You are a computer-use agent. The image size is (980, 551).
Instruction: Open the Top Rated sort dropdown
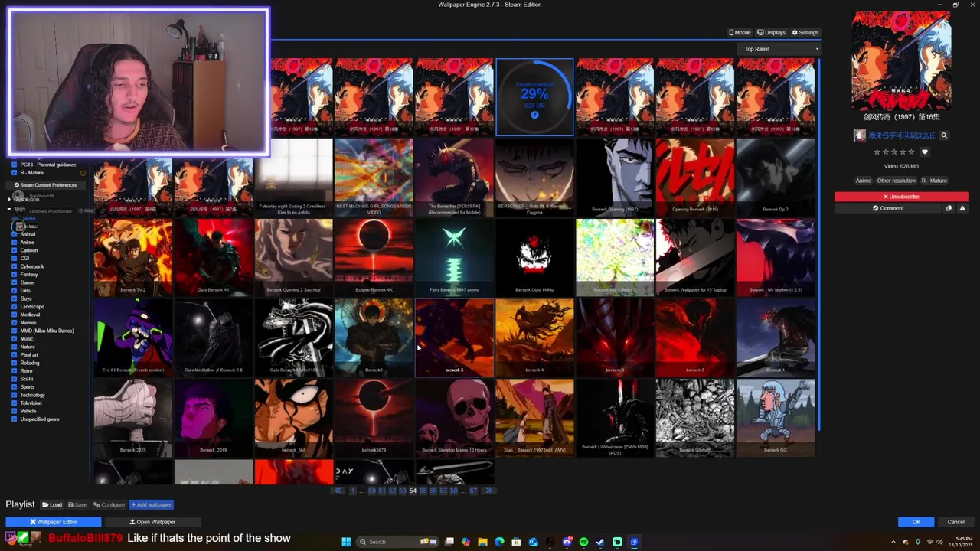coord(780,49)
